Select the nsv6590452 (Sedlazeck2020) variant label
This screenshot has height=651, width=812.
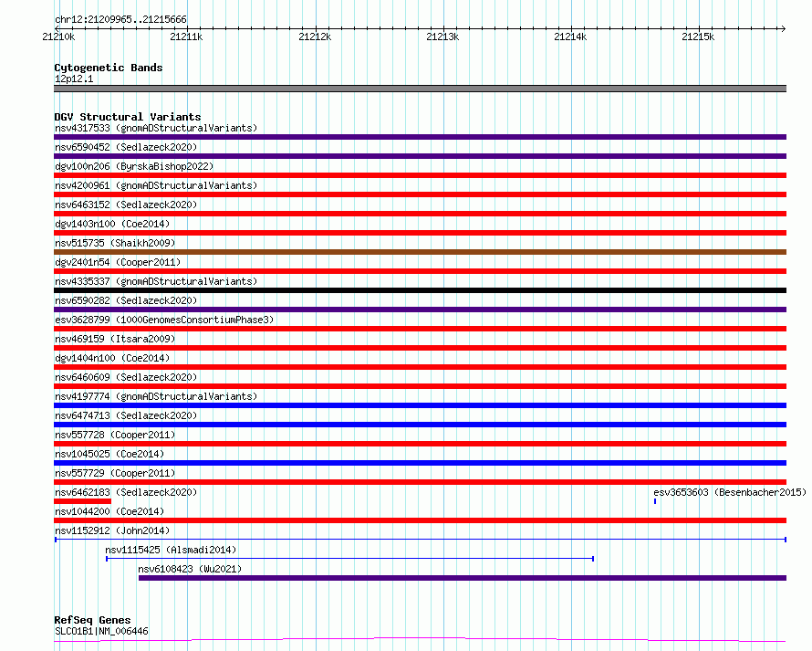coord(126,147)
